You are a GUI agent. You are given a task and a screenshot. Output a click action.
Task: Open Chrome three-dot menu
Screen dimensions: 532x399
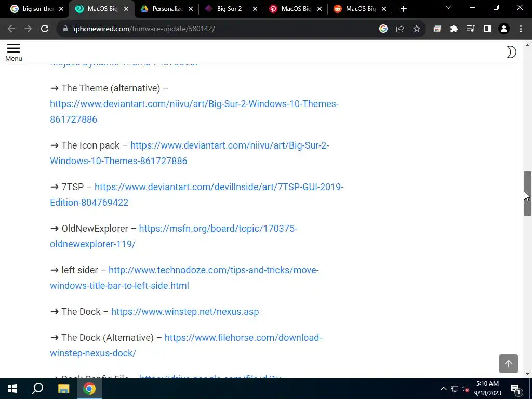coord(521,29)
